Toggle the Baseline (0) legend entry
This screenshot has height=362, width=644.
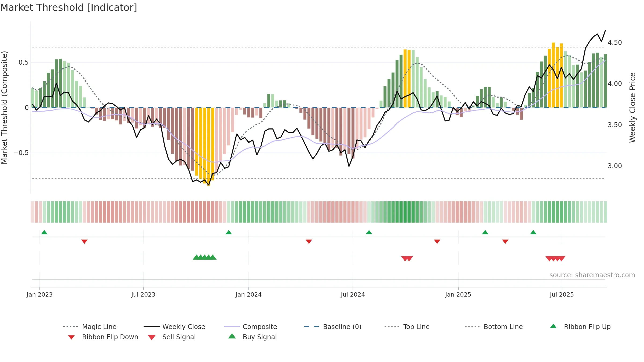[333, 327]
